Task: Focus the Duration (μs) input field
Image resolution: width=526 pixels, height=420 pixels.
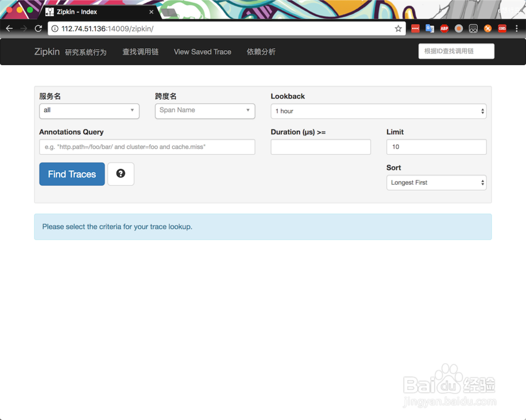Action: (321, 147)
